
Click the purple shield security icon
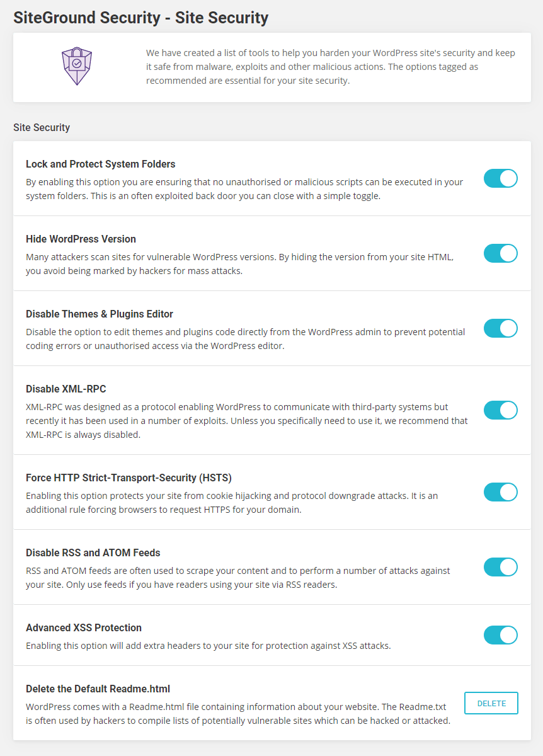click(x=76, y=64)
